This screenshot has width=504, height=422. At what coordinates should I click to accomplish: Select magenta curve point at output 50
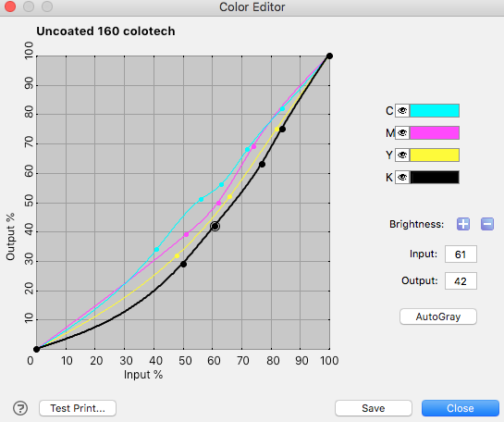218,204
